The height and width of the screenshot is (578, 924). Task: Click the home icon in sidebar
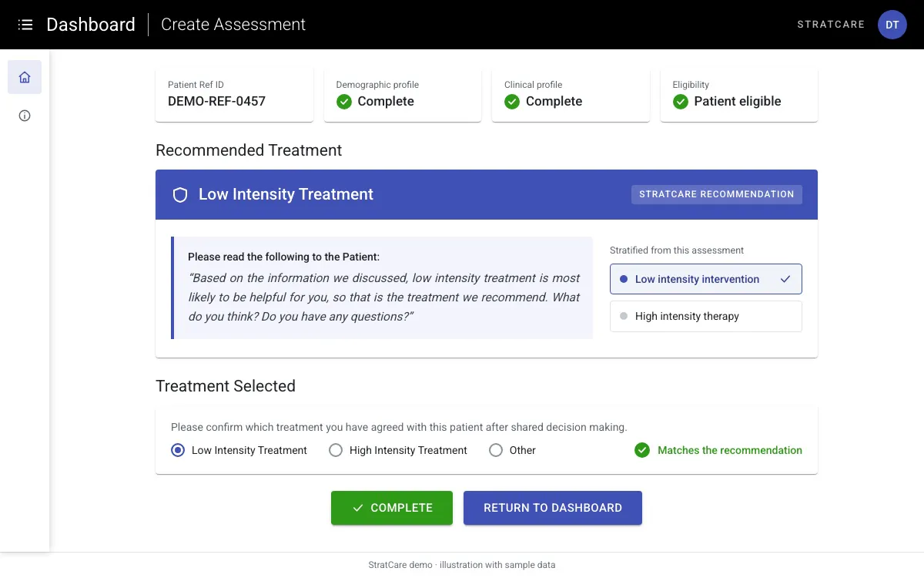(x=25, y=77)
